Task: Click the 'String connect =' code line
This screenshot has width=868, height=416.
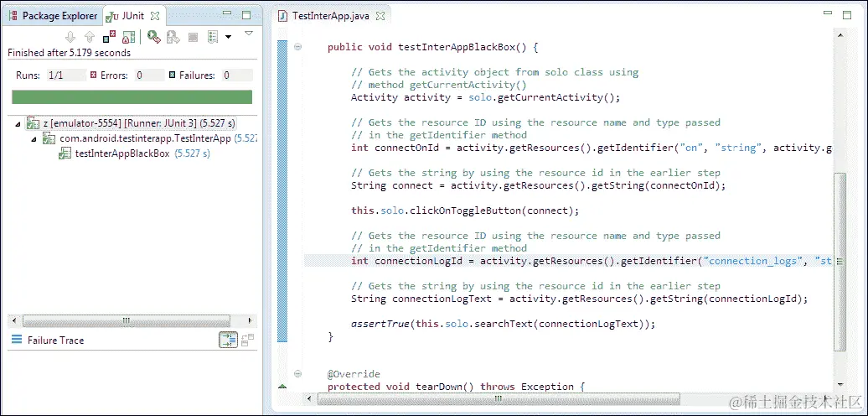Action: [538, 185]
